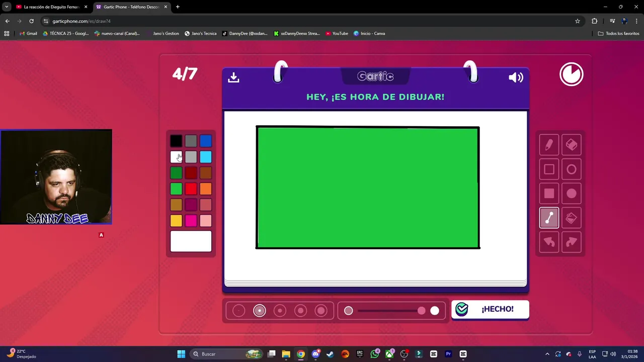Viewport: 644px width, 362px height.
Task: Mute game sound via speaker icon
Action: [516, 77]
